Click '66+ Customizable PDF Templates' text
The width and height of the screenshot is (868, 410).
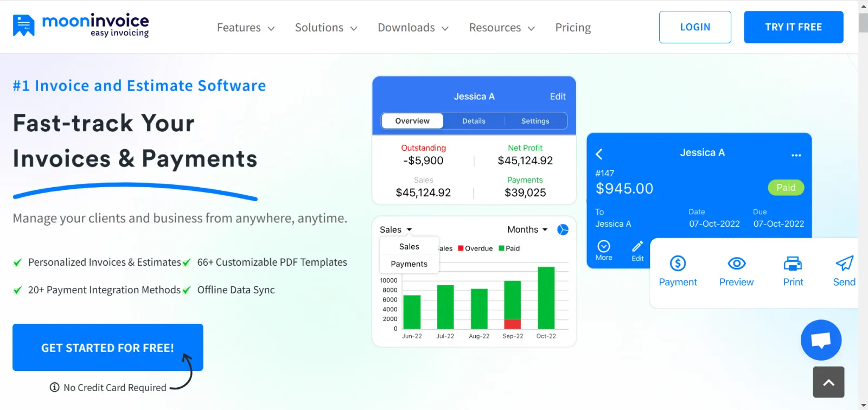pos(272,262)
